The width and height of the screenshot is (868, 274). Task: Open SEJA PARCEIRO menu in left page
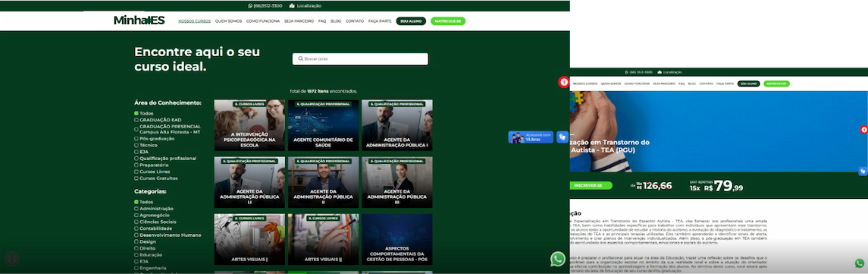point(299,21)
